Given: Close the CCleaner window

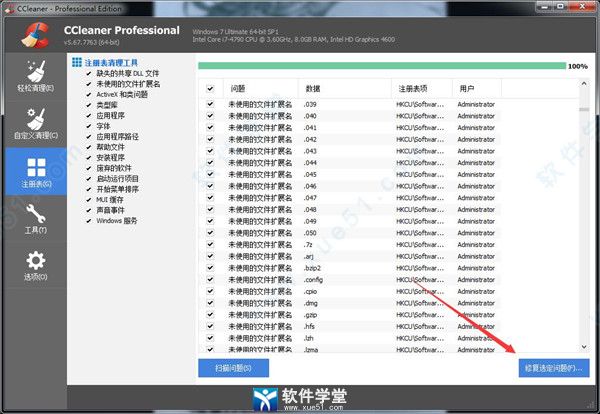Looking at the screenshot, I should click(x=583, y=7).
